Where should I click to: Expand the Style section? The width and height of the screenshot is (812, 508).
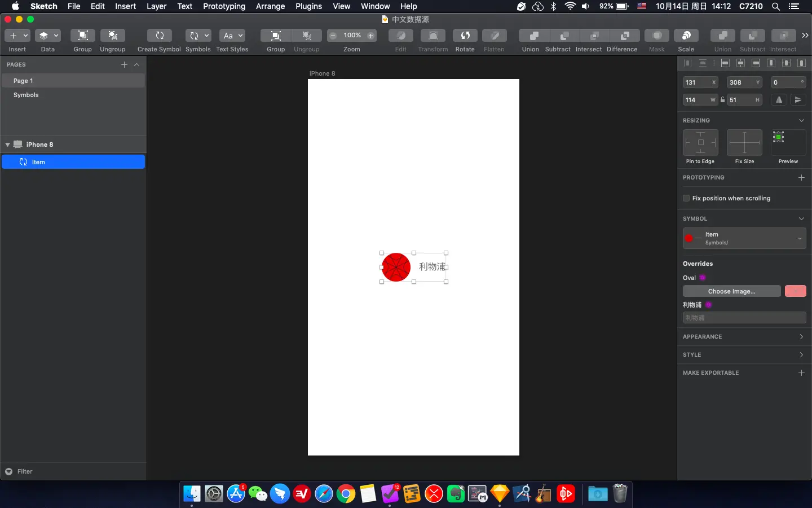coord(801,354)
